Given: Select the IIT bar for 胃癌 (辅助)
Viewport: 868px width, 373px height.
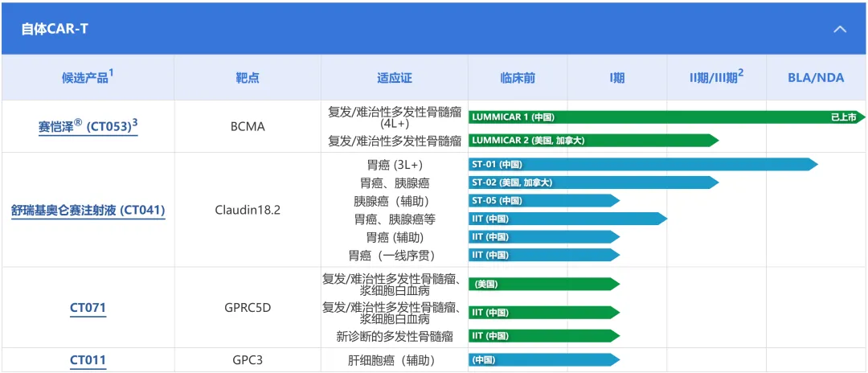Looking at the screenshot, I should pos(544,237).
